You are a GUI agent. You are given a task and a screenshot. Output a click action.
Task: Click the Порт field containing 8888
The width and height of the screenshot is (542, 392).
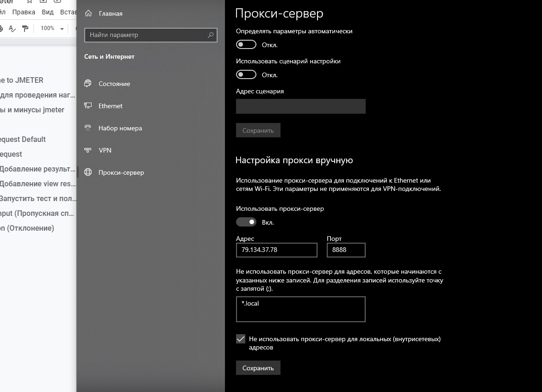[x=346, y=250]
